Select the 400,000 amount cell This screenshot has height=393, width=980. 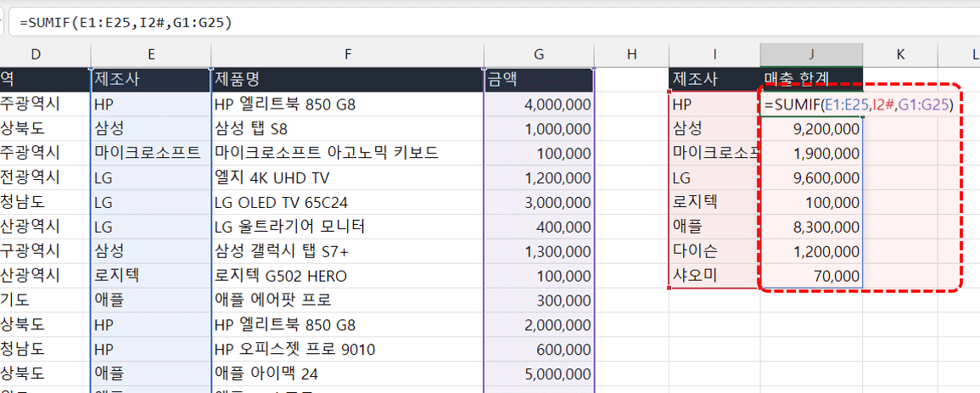coord(540,227)
